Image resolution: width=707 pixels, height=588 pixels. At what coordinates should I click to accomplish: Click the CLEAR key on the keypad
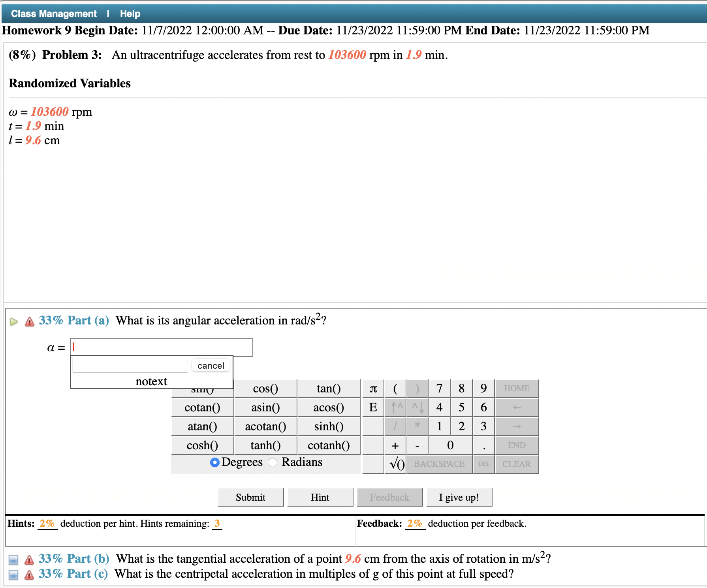(x=517, y=464)
